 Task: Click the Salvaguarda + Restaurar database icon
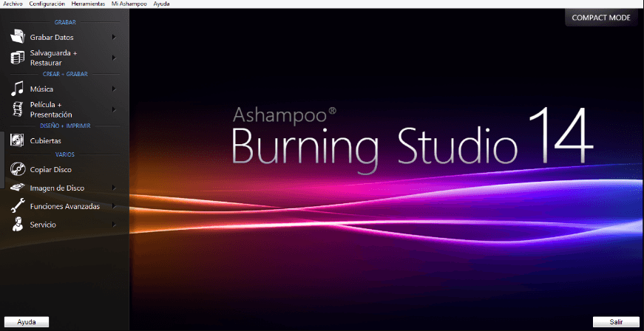pyautogui.click(x=17, y=58)
